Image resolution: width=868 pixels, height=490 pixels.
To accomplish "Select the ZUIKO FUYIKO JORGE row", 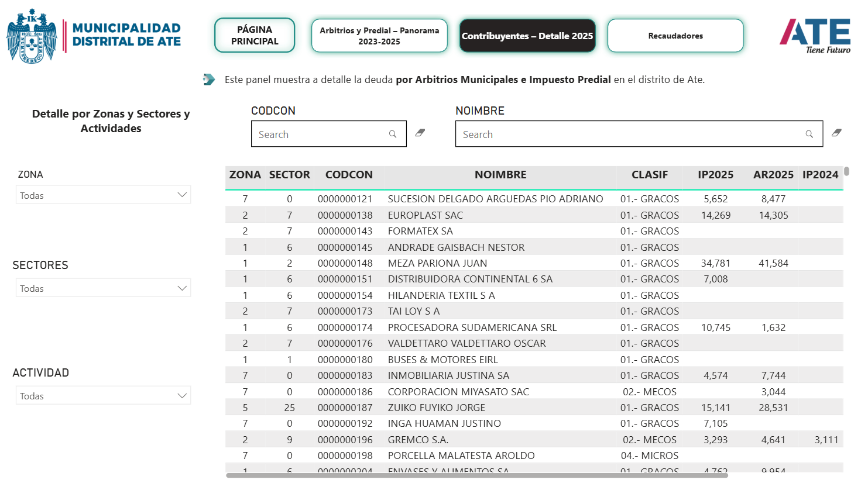I will (x=534, y=408).
